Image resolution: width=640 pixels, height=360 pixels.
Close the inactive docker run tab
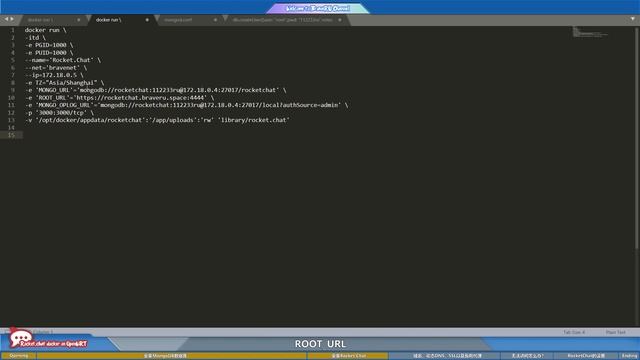pos(79,20)
